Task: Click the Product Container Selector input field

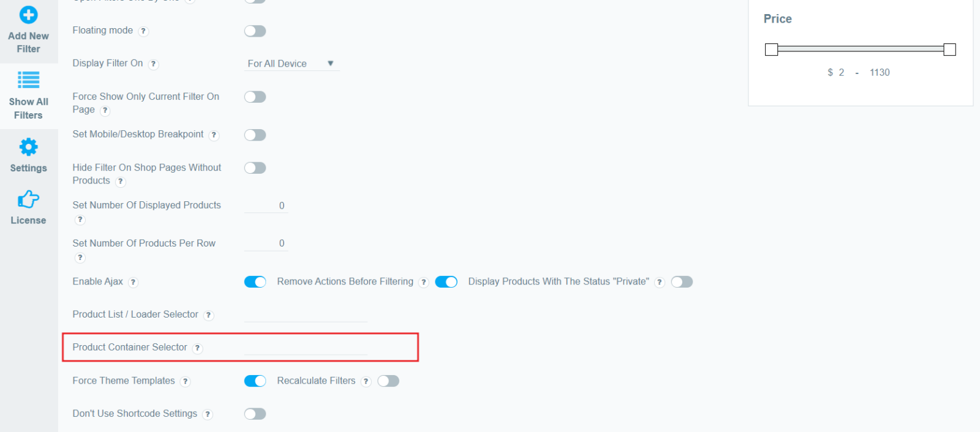Action: [x=306, y=348]
